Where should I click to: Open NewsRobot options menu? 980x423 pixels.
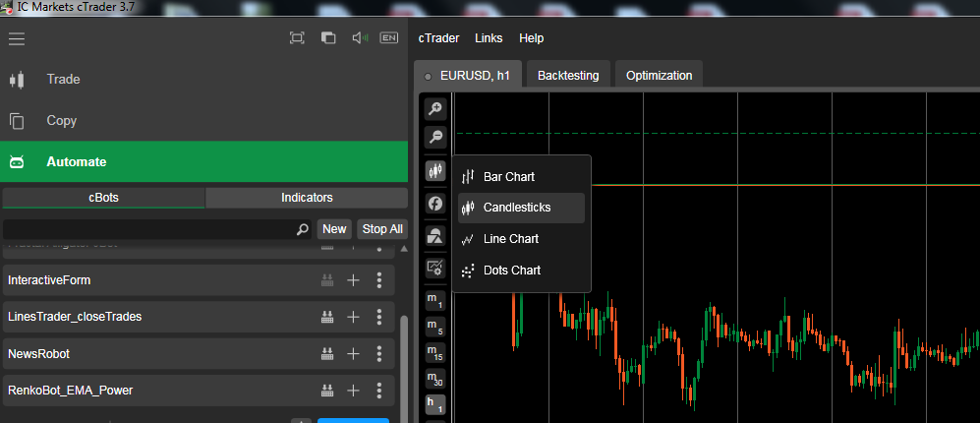coord(378,354)
